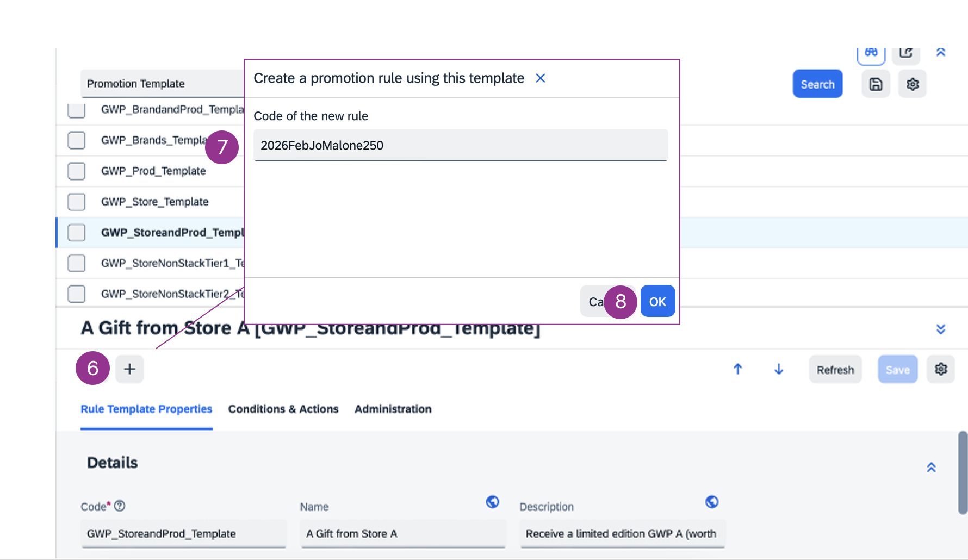Switch to Conditions & Actions tab

(x=283, y=409)
